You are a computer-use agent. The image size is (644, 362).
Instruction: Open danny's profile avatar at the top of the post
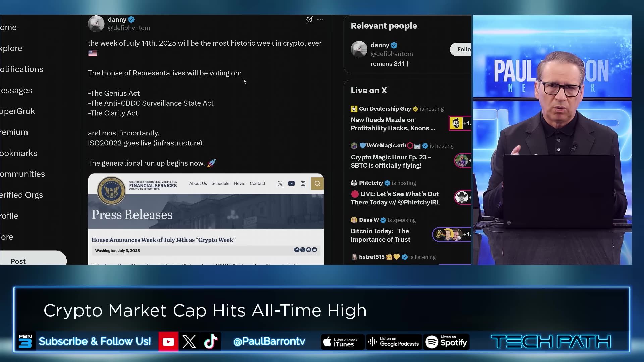pyautogui.click(x=96, y=24)
